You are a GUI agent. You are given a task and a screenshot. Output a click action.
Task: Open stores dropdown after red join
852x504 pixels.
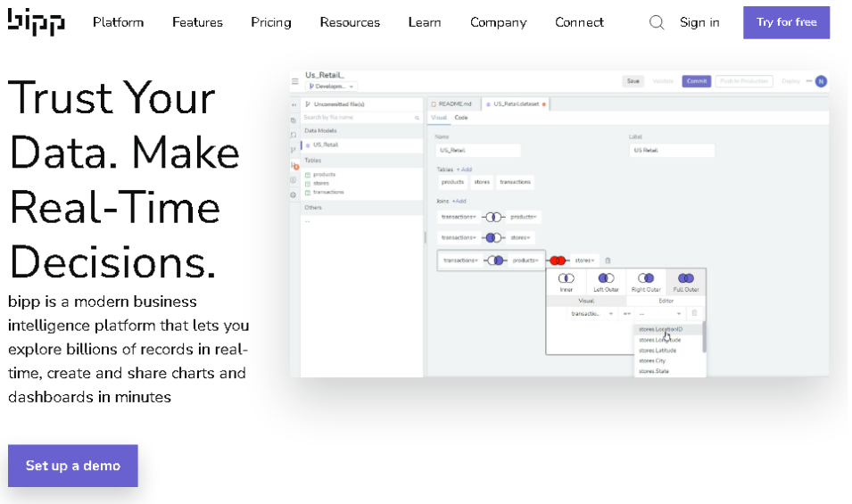coord(584,260)
